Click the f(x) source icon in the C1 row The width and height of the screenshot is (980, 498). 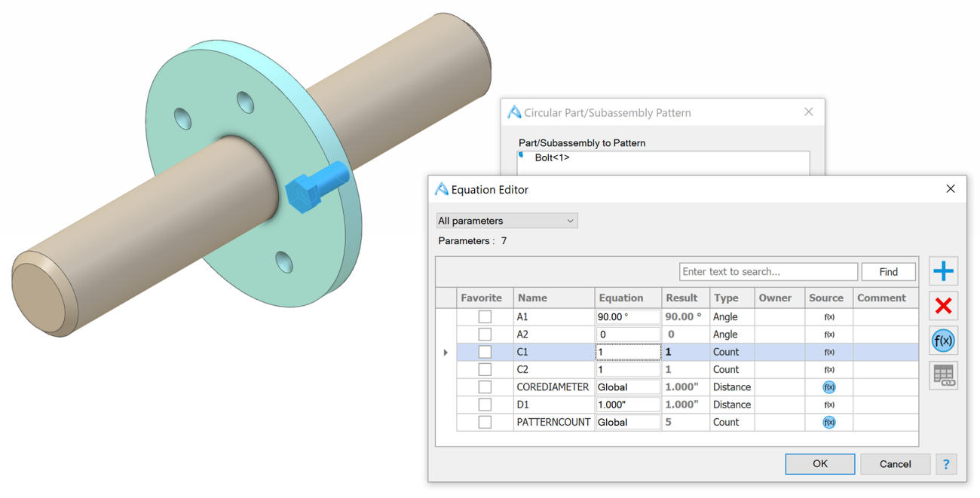click(x=829, y=352)
